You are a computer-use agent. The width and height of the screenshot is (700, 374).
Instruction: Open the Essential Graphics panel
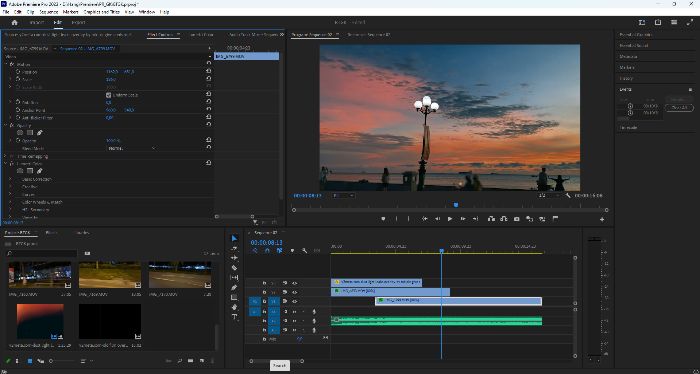point(636,34)
